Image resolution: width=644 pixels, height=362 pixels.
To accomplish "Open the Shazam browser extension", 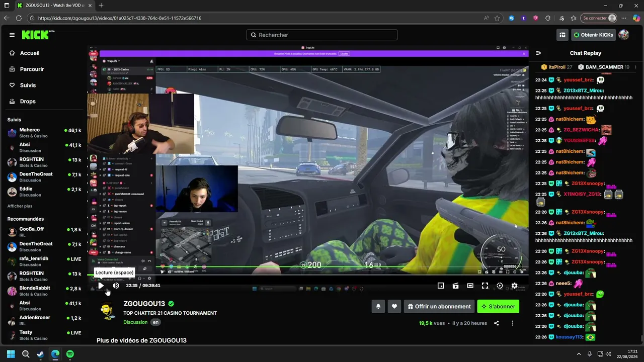I will coord(512,18).
